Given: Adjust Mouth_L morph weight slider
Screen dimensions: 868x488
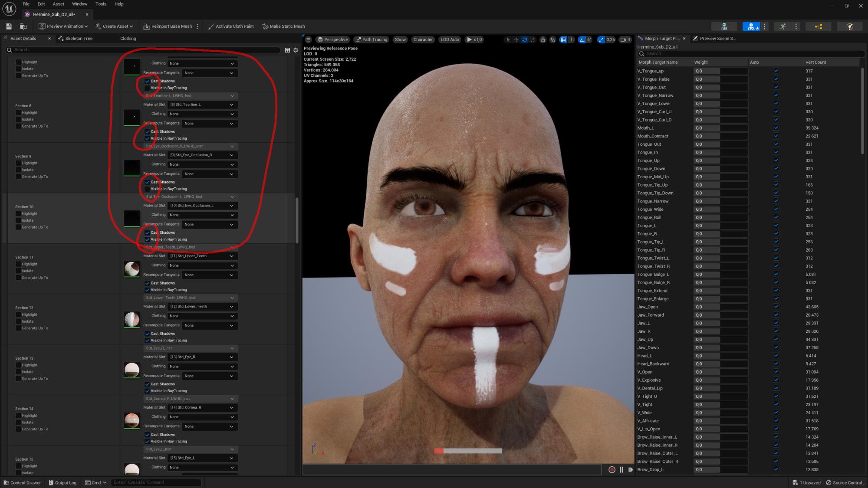Looking at the screenshot, I should [x=720, y=128].
